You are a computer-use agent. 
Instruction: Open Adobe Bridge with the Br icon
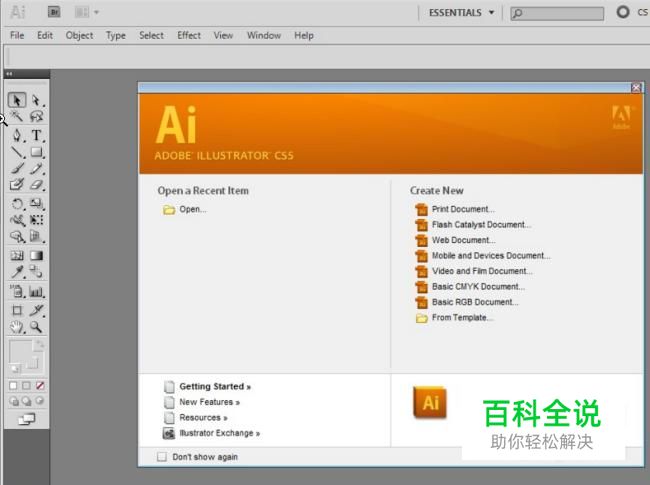tap(54, 12)
